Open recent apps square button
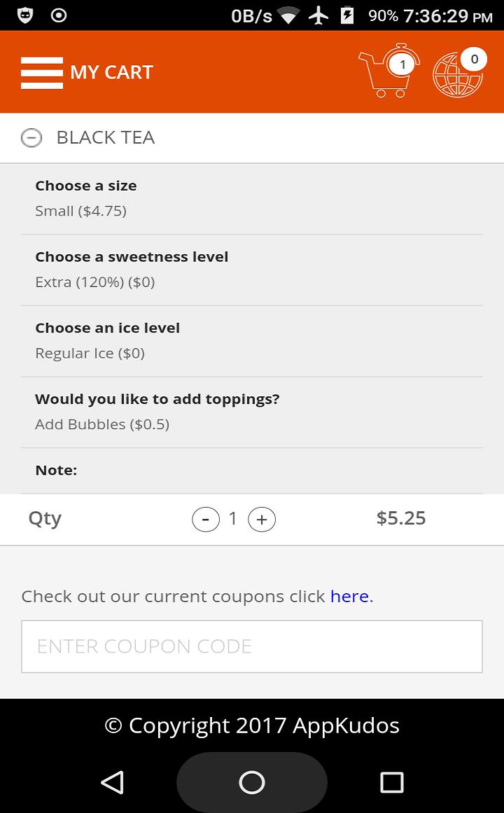This screenshot has height=813, width=504. [x=391, y=782]
